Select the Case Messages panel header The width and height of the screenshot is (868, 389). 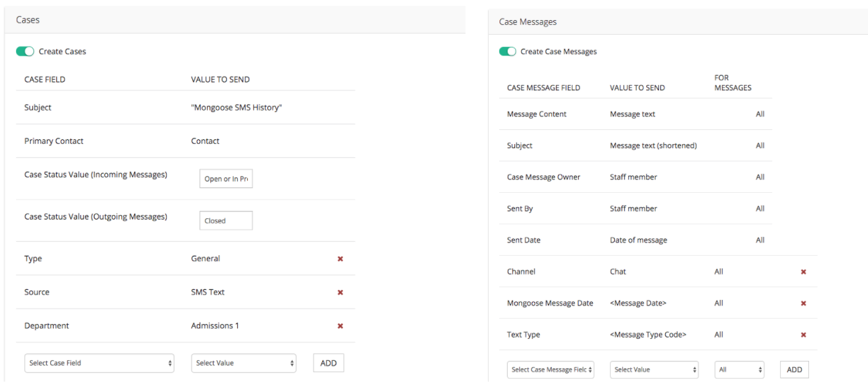tap(528, 22)
